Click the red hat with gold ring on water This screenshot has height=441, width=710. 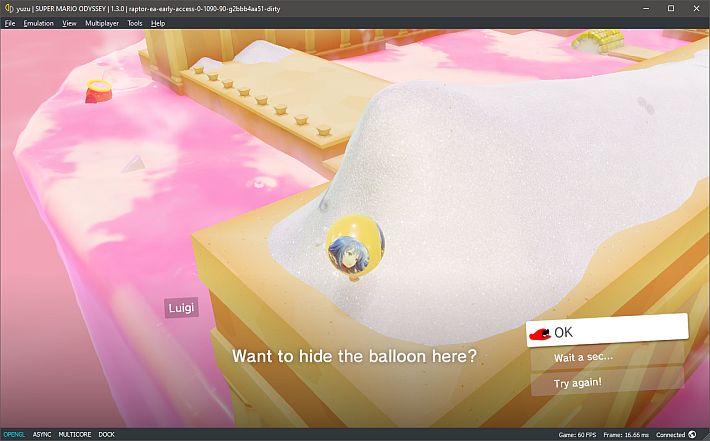(99, 91)
